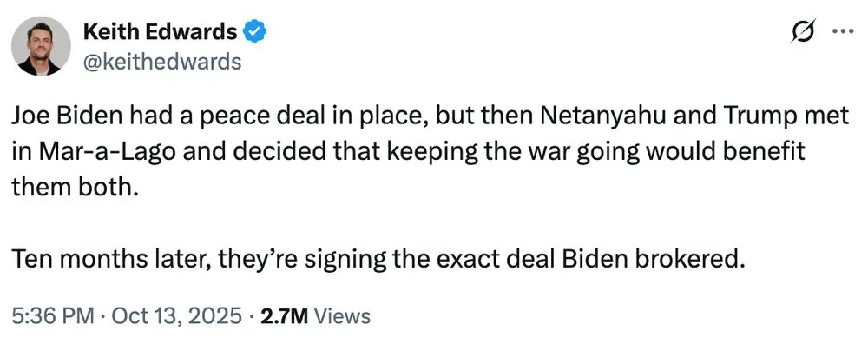Open the three-dot more options menu

(842, 34)
